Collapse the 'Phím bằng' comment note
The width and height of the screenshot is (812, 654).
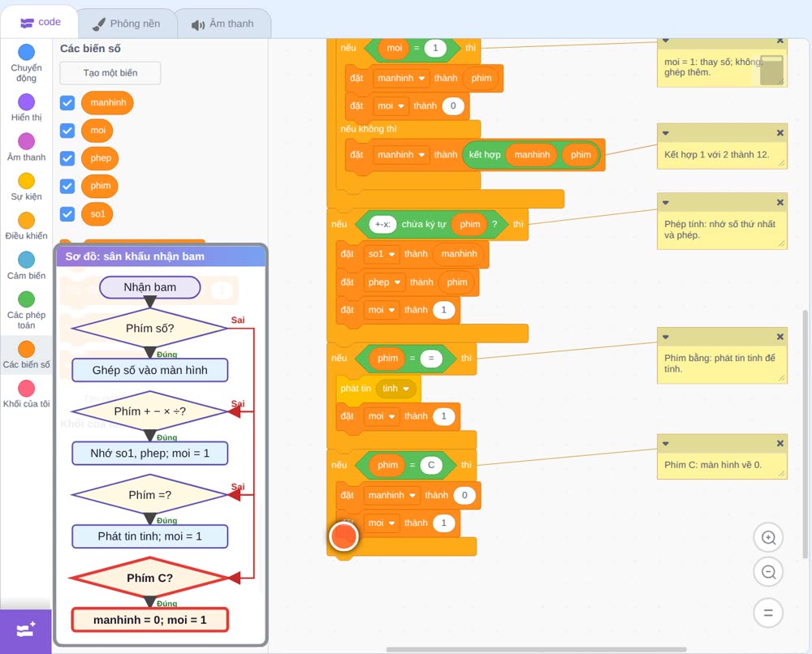pos(666,337)
